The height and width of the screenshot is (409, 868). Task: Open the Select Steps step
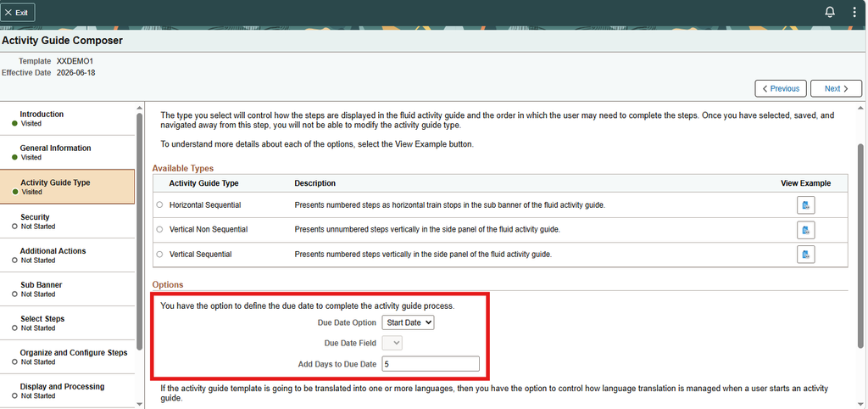click(x=68, y=323)
